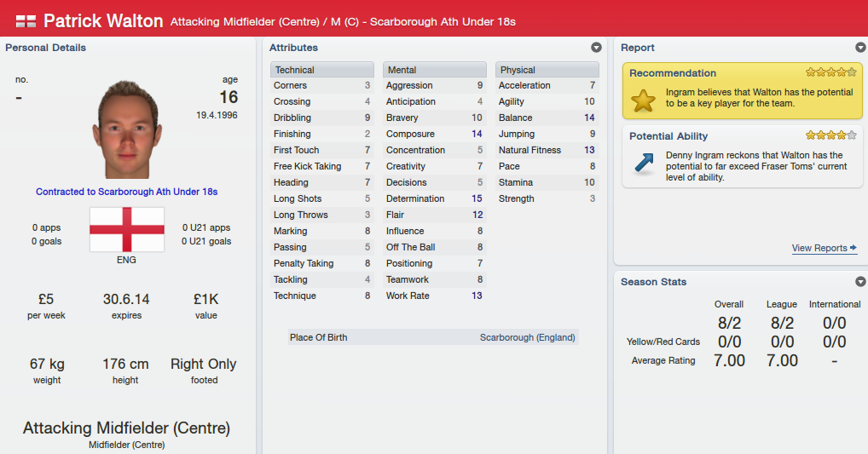This screenshot has width=868, height=454.
Task: Click arrow icon next to View Reports
Action: (x=853, y=248)
